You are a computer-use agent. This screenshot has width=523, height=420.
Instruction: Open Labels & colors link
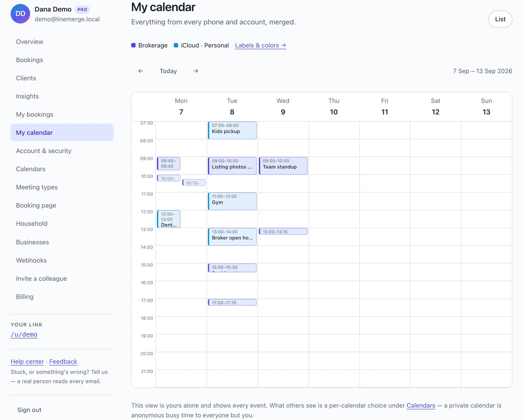[261, 45]
